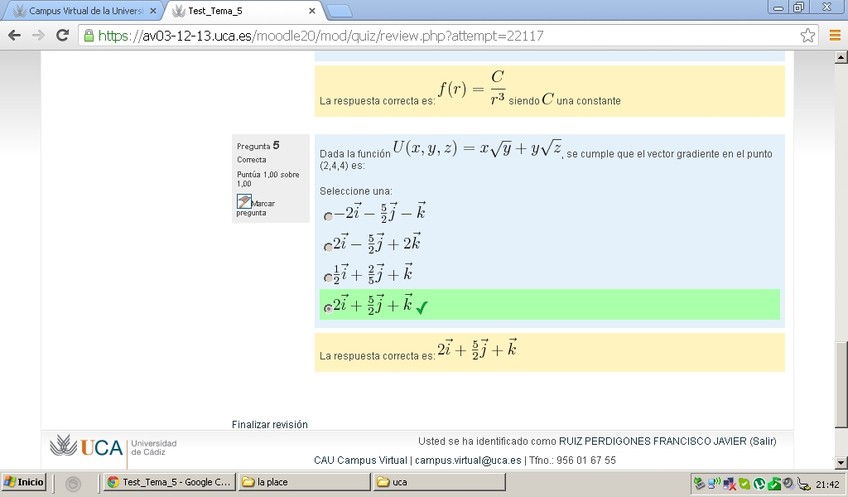Click the 'Tfno.: 956 01 67 55' text
Image resolution: width=848 pixels, height=497 pixels.
click(572, 460)
